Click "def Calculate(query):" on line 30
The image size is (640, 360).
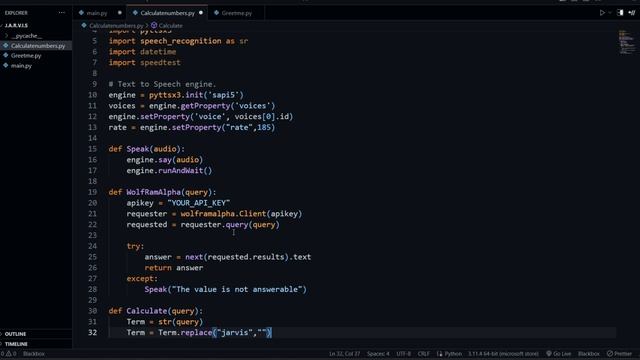(156, 311)
